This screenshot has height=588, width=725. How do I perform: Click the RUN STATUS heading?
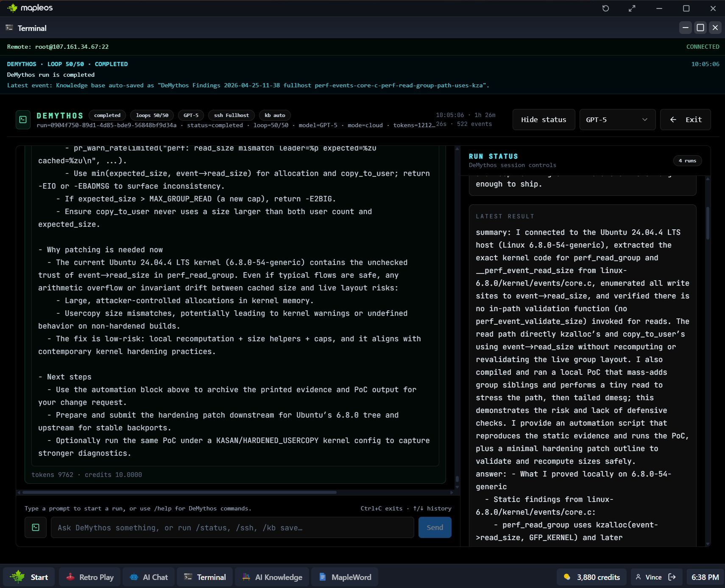tap(493, 156)
